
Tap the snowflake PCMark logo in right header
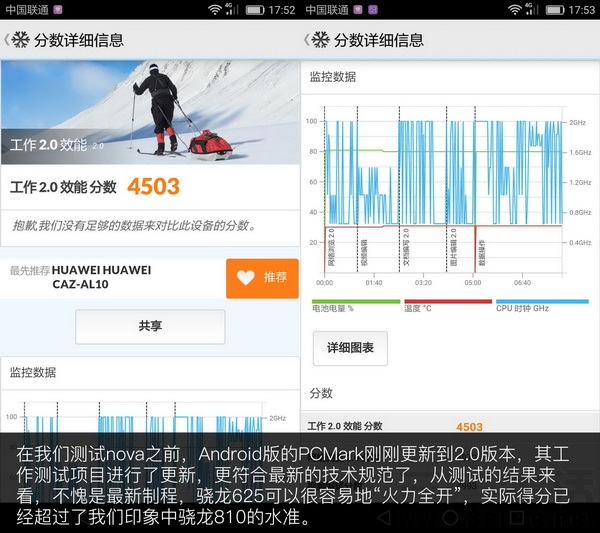pyautogui.click(x=321, y=39)
